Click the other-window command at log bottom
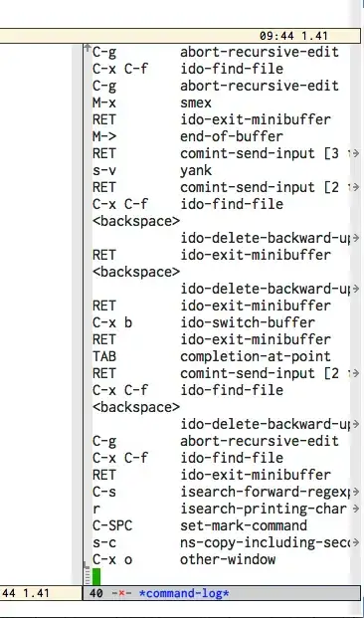This screenshot has height=618, width=364. click(x=228, y=559)
